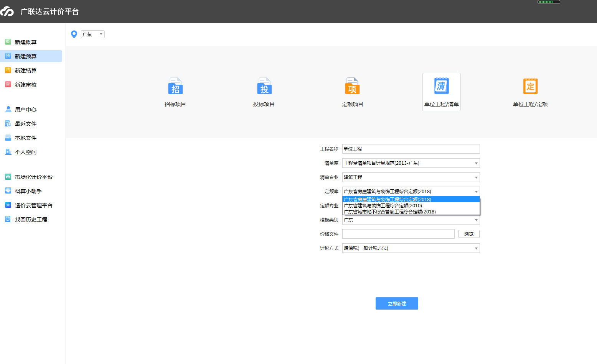Click the 立即新建 button
This screenshot has width=597, height=364.
397,303
